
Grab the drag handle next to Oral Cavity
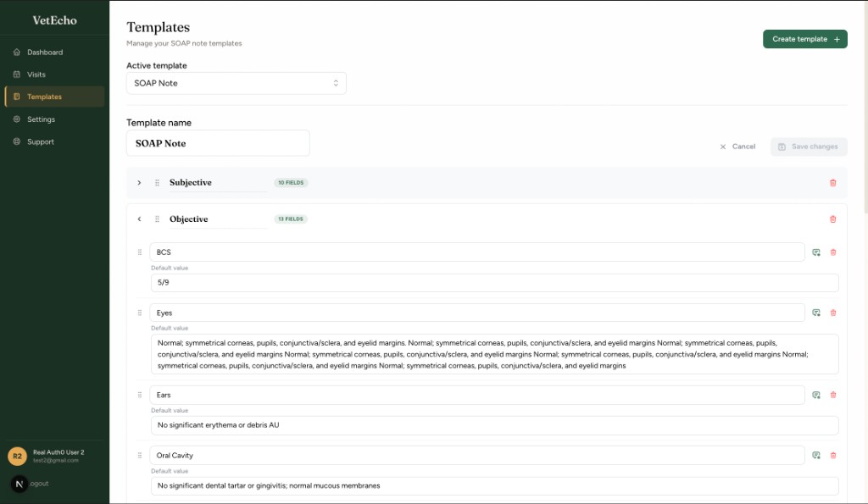click(140, 455)
